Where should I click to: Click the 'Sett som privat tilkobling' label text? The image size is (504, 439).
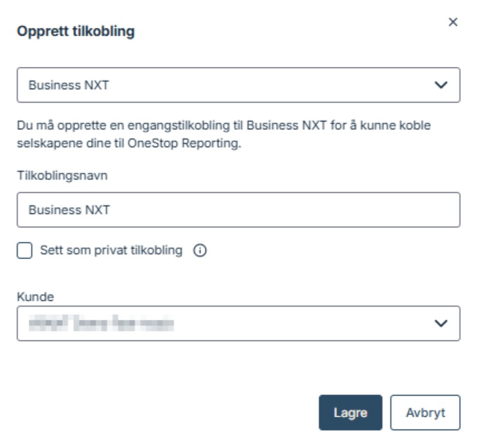point(111,251)
